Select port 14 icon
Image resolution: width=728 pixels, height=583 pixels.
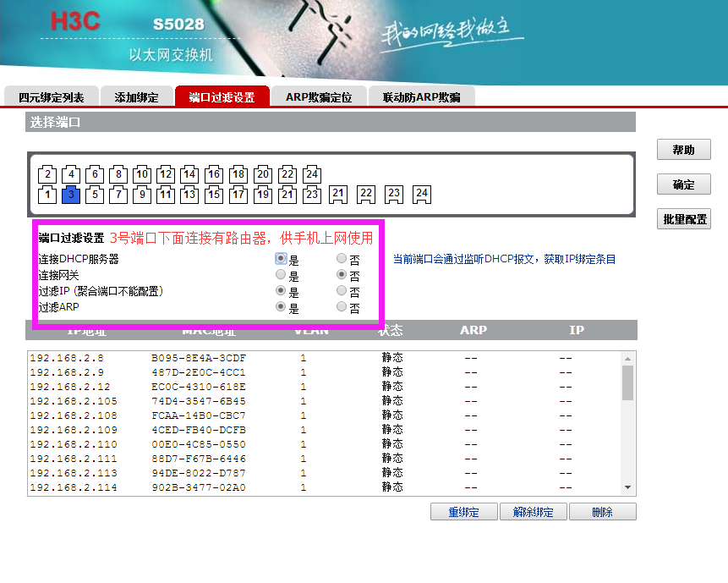tap(189, 174)
